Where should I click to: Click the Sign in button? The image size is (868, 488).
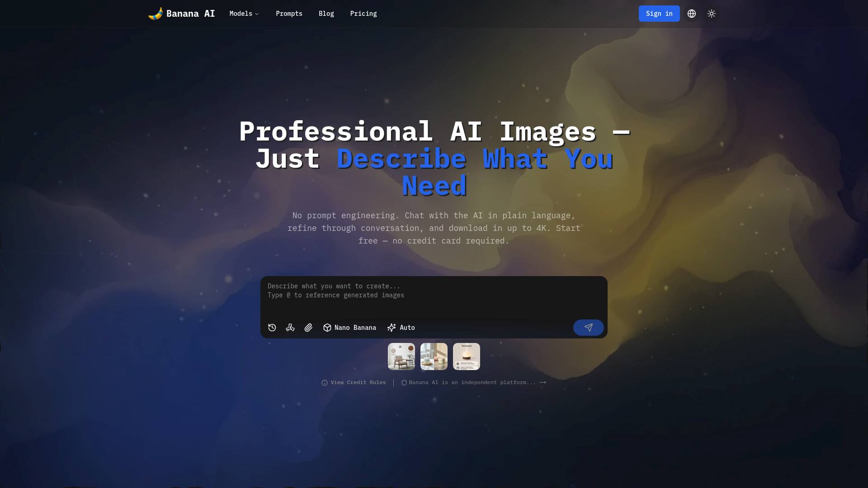coord(659,14)
